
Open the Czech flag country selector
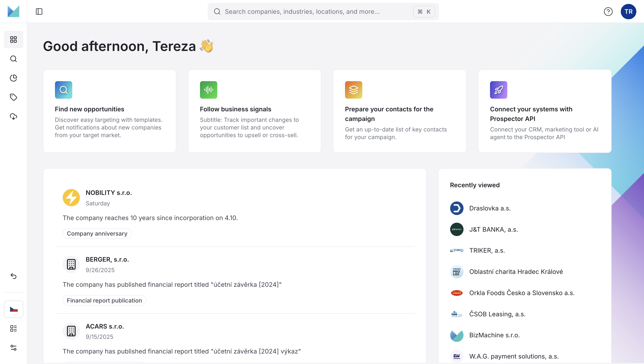[14, 309]
